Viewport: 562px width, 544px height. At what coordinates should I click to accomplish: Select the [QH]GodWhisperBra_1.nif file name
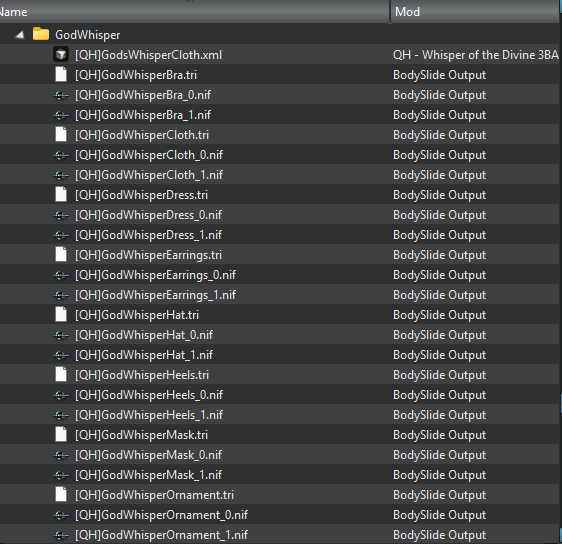coord(143,115)
